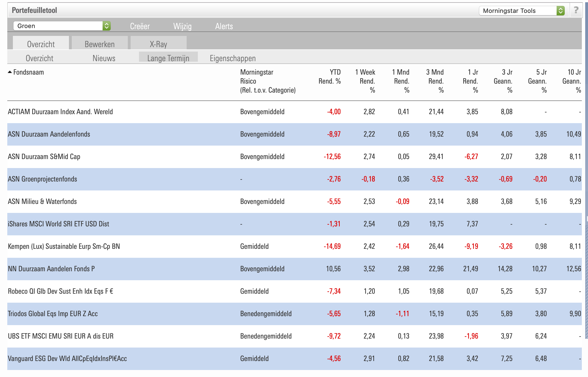Viewport: 588px width, 377px height.
Task: Sort by YTD Rend. % column
Action: click(x=330, y=77)
